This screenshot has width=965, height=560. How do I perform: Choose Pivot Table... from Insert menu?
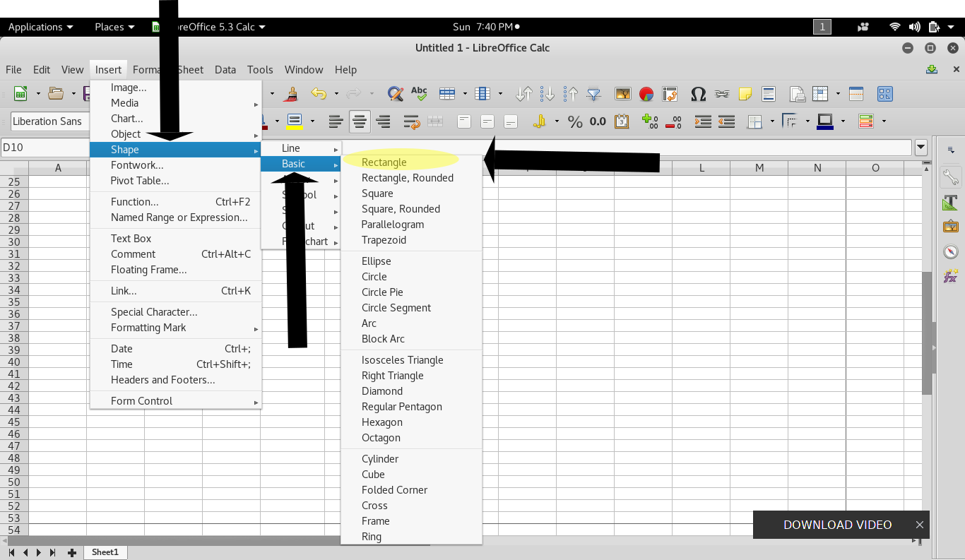176,181
